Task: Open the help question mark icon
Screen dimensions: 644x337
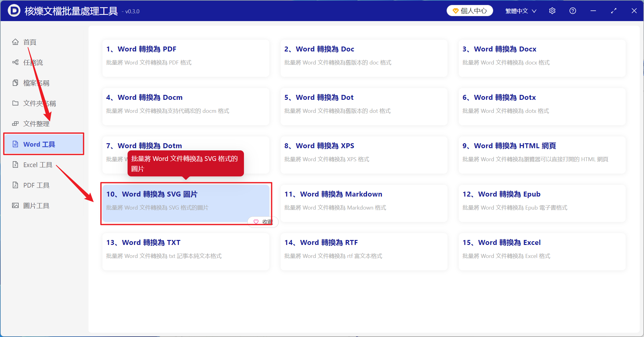Action: point(573,11)
